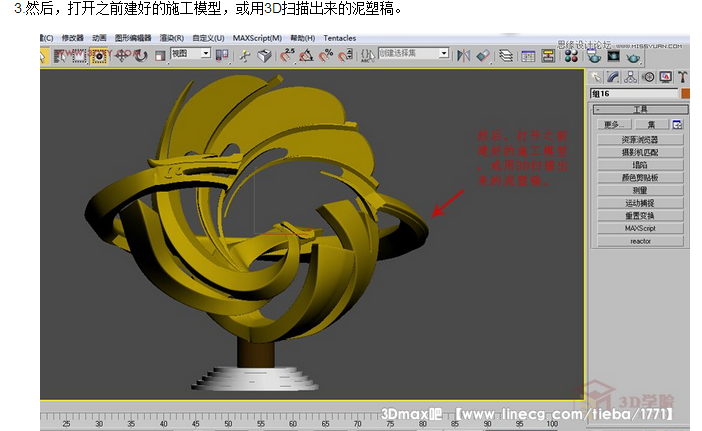The height and width of the screenshot is (431, 702).
Task: Activate Select and Rotate tool
Action: coord(141,56)
